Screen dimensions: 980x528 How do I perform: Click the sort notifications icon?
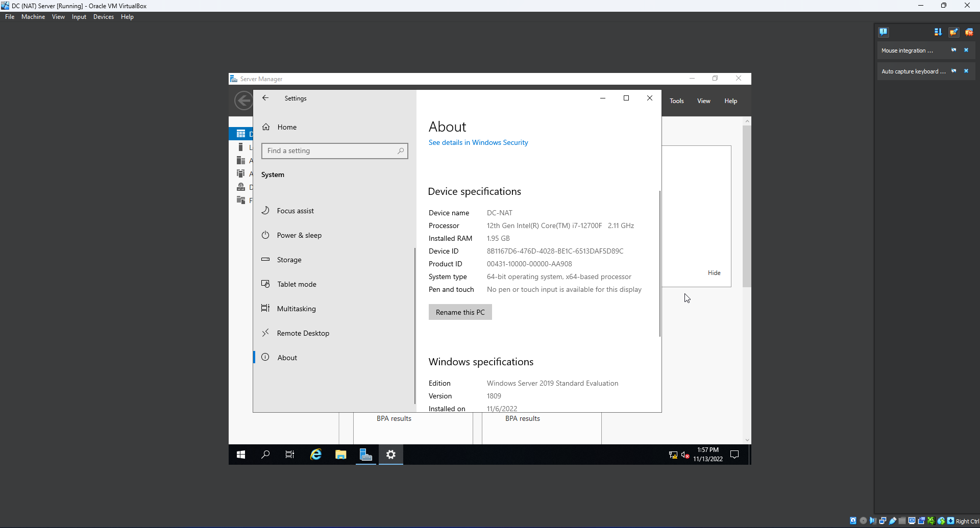[x=938, y=32]
